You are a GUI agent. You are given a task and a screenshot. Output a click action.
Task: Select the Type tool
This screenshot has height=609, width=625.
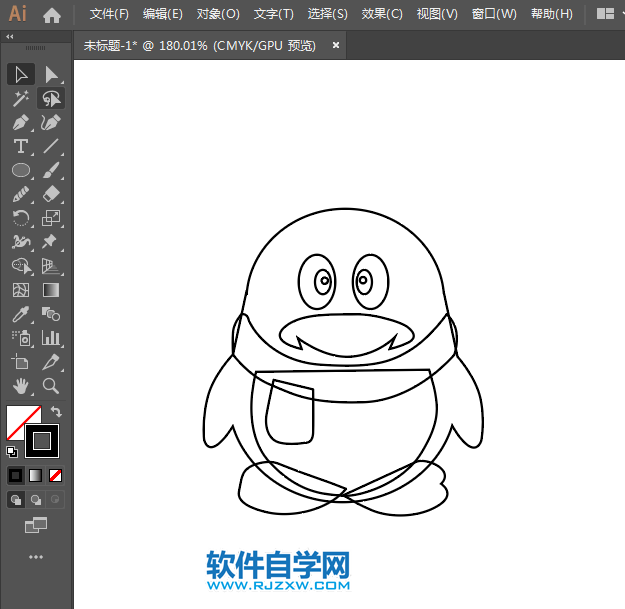pos(21,146)
